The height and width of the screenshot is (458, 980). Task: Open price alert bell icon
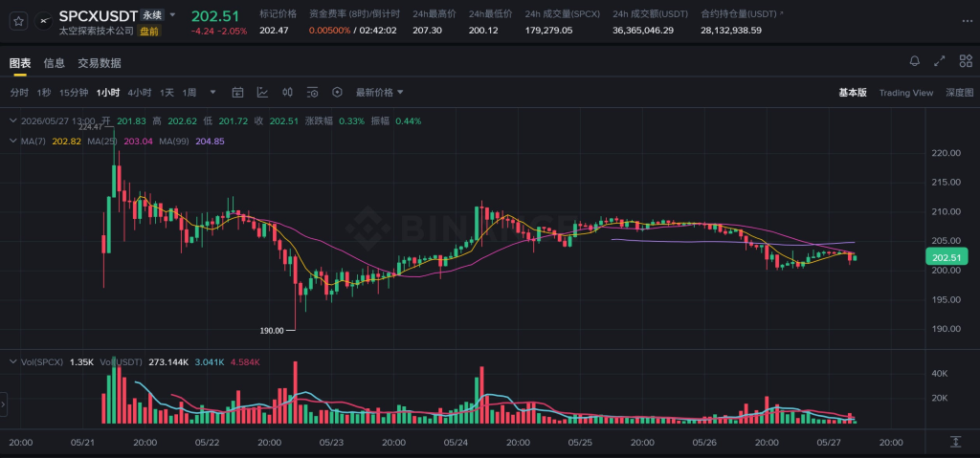coord(914,60)
